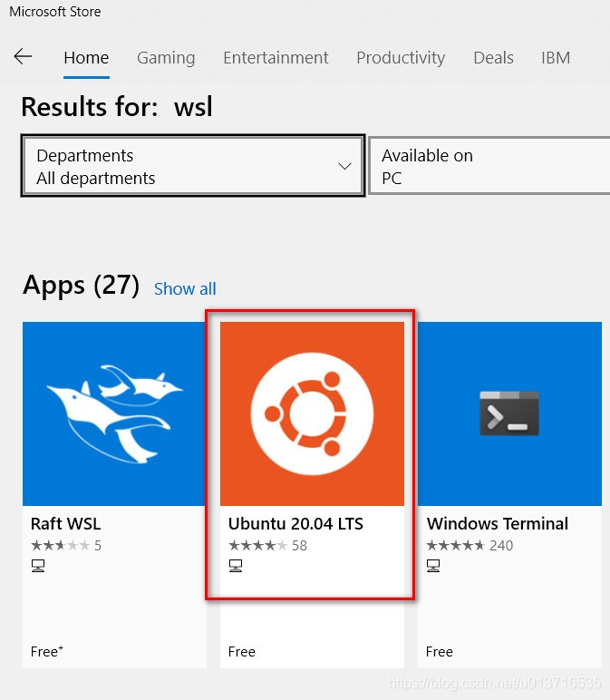Screen dimensions: 610x700
Task: Open the Ubuntu 20.04 LTS title
Action: tap(295, 523)
